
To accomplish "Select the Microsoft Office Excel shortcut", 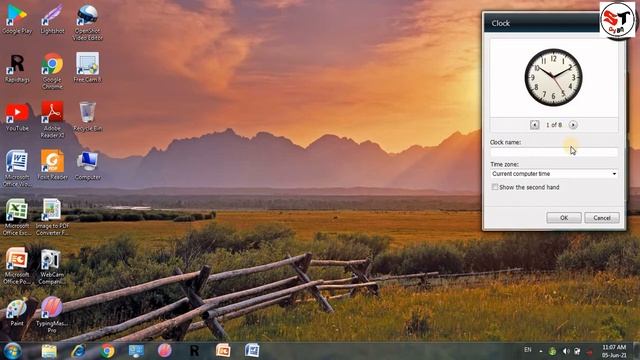I will pyautogui.click(x=17, y=217).
